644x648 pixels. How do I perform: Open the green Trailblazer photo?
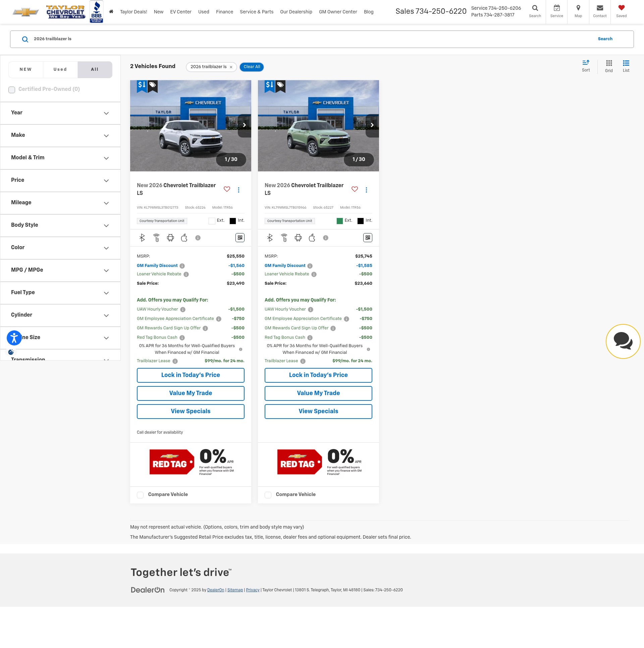point(318,126)
